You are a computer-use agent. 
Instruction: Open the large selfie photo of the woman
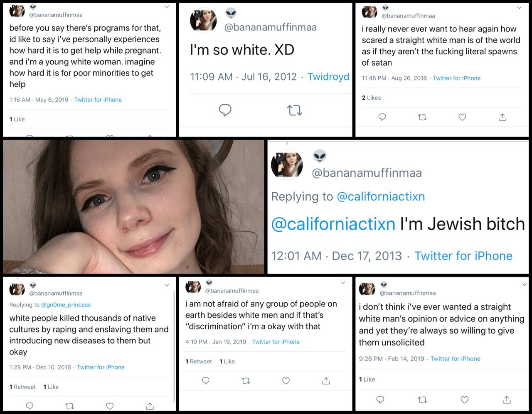pos(133,207)
